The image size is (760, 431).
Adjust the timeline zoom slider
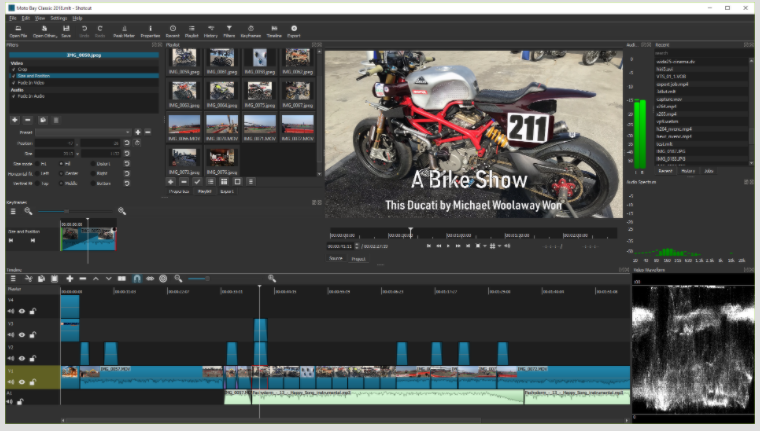click(199, 279)
